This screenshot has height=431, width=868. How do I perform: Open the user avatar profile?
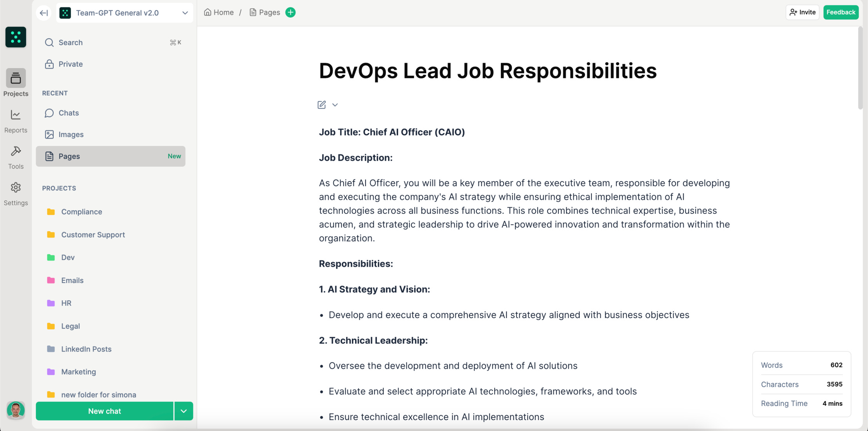coord(16,410)
